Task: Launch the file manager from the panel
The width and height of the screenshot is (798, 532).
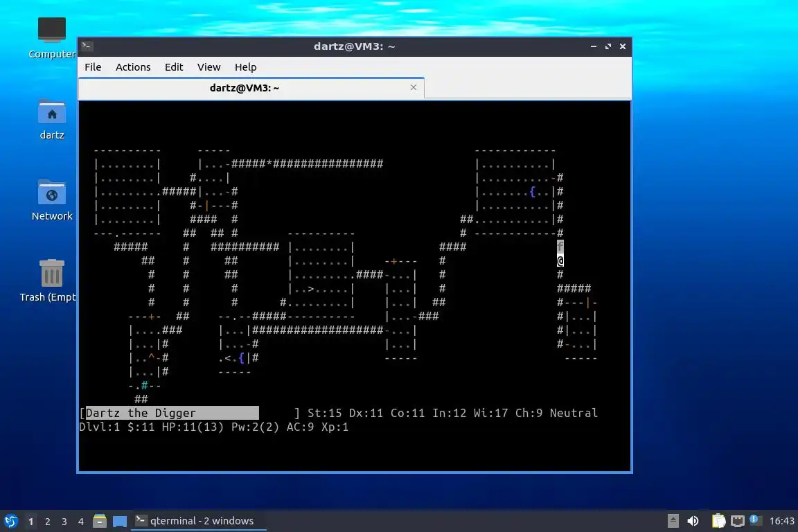Action: click(100, 521)
